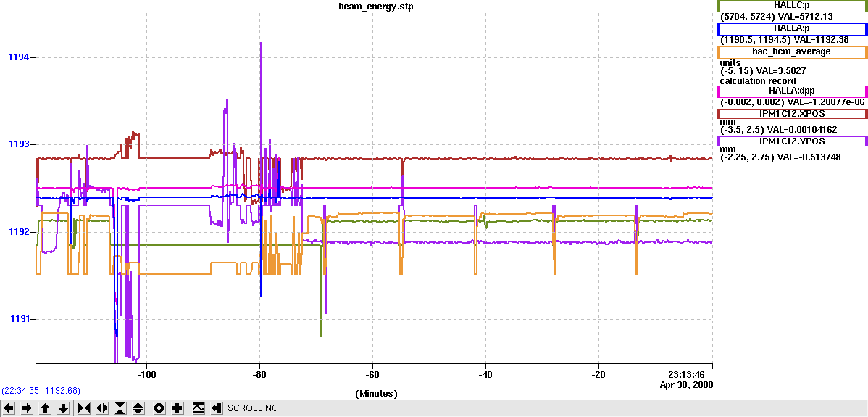Click the Apr 30, 2008 date label
The height and width of the screenshot is (417, 868).
click(686, 384)
